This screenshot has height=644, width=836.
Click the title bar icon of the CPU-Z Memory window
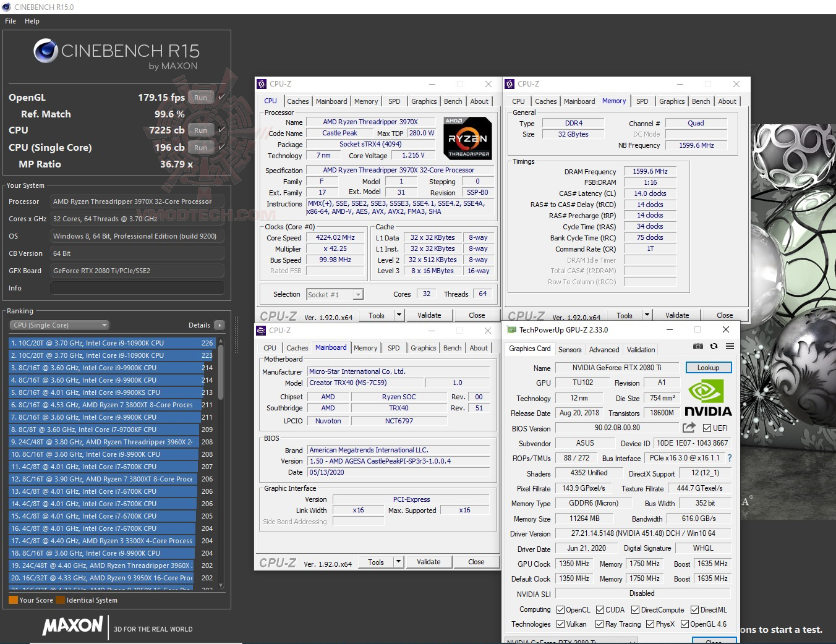pos(510,84)
